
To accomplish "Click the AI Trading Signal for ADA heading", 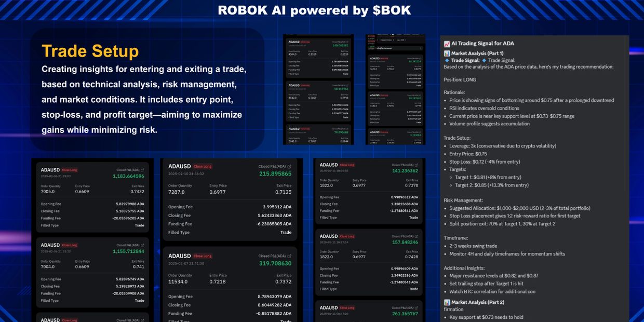I will coord(482,44).
